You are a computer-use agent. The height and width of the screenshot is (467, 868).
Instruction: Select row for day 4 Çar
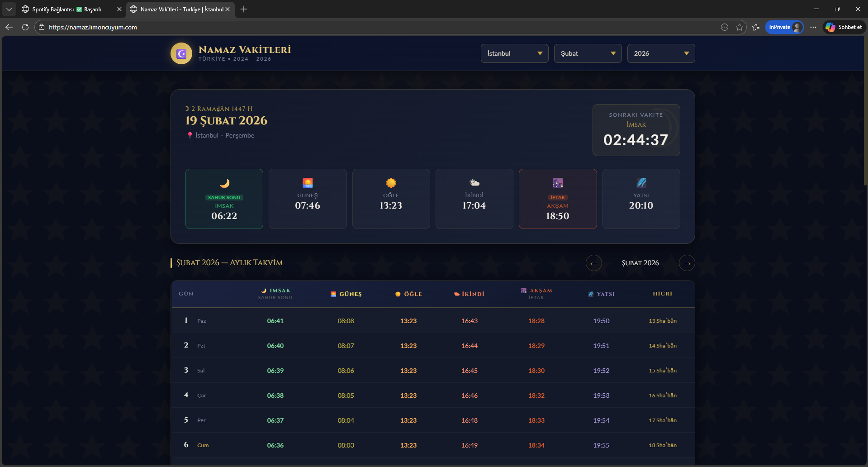[432, 396]
